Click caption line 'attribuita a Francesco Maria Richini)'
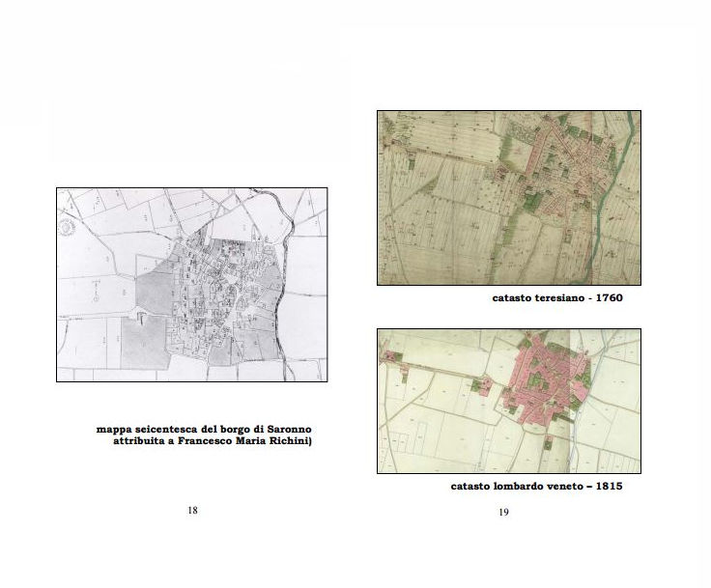This screenshot has height=588, width=711. point(213,441)
